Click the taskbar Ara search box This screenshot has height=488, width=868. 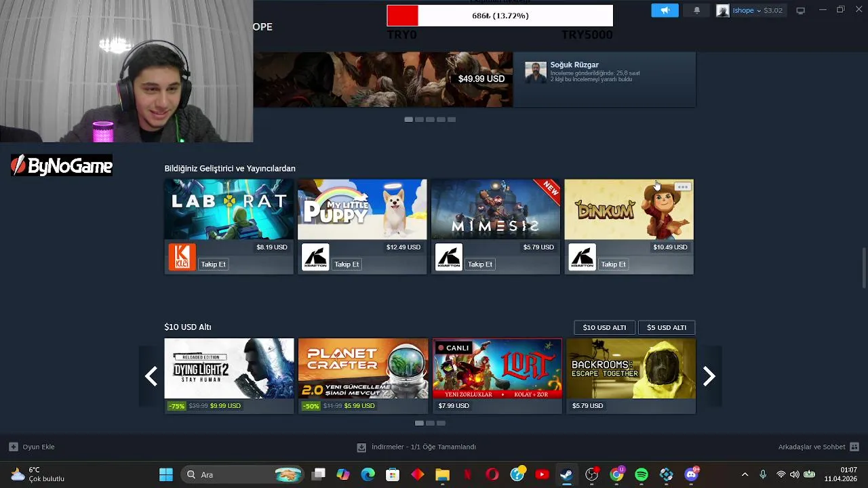coord(243,474)
